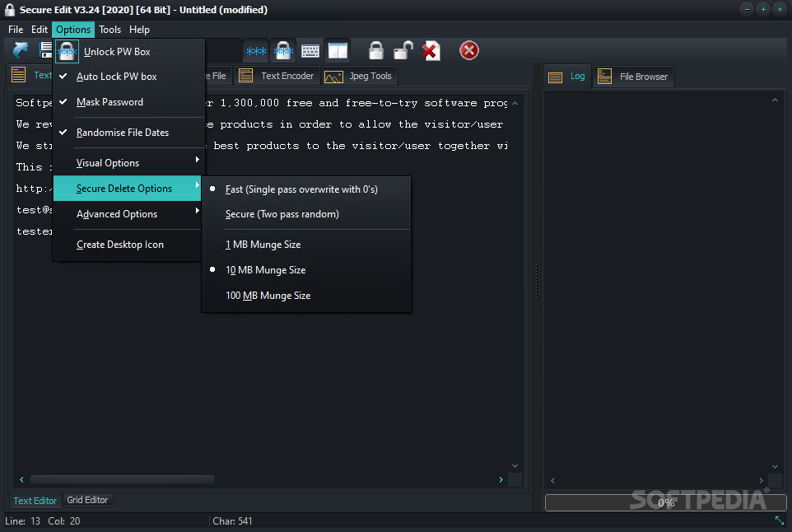Click the asterisks password mask toolbar icon

click(x=256, y=50)
